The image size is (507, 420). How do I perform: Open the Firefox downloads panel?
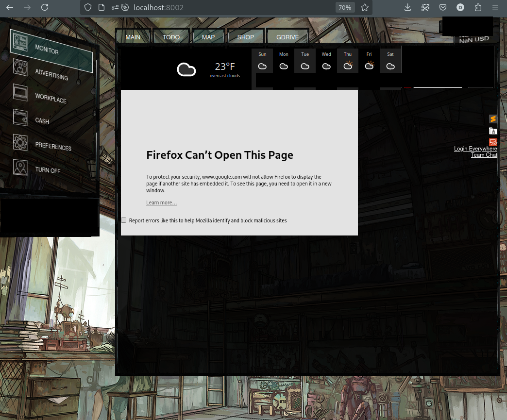408,7
